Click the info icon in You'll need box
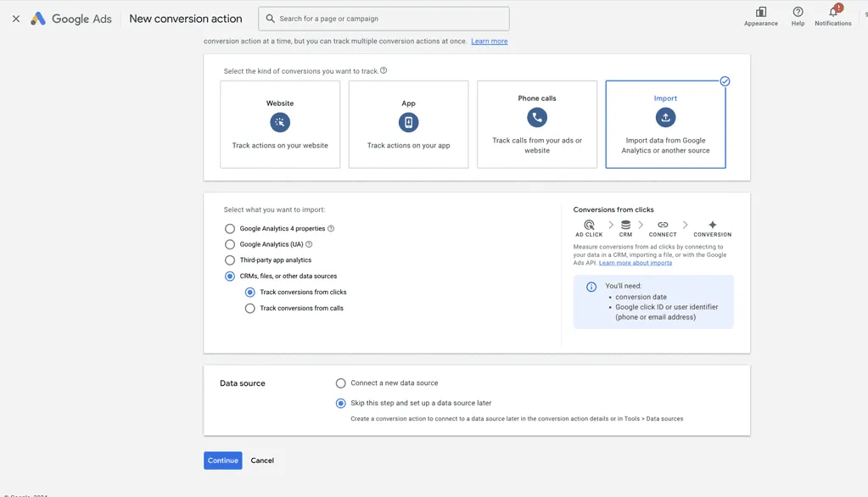This screenshot has height=497, width=868. click(x=591, y=287)
